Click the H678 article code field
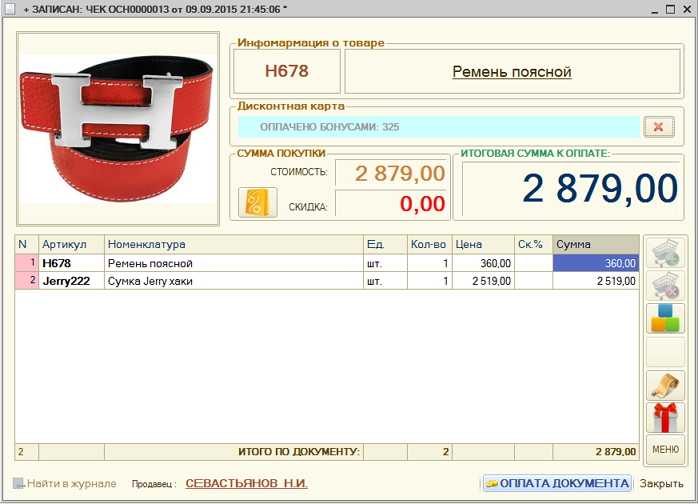The height and width of the screenshot is (504, 698). 287,71
